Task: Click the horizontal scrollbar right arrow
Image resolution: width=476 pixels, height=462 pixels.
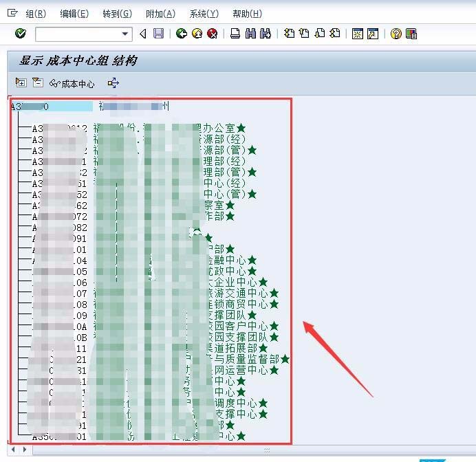Action: (25, 449)
